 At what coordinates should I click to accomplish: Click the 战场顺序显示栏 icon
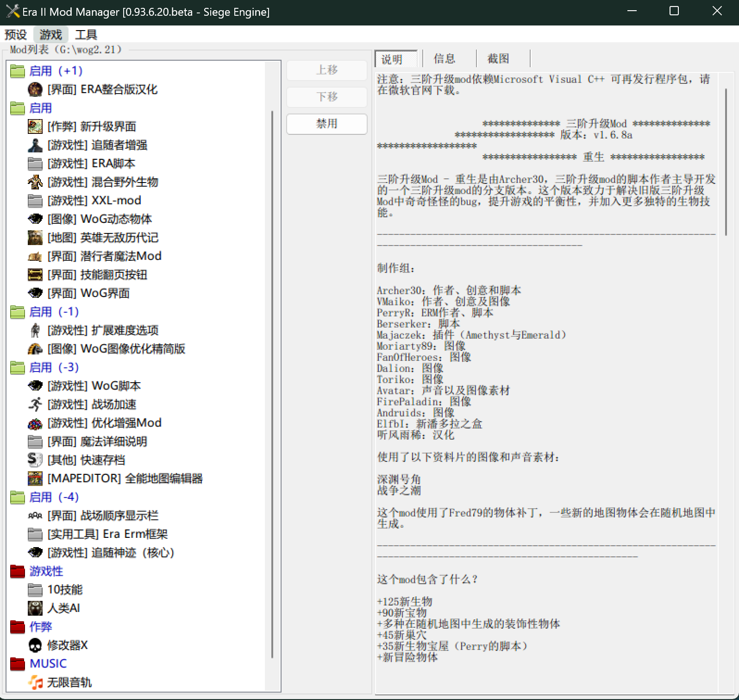click(x=35, y=516)
